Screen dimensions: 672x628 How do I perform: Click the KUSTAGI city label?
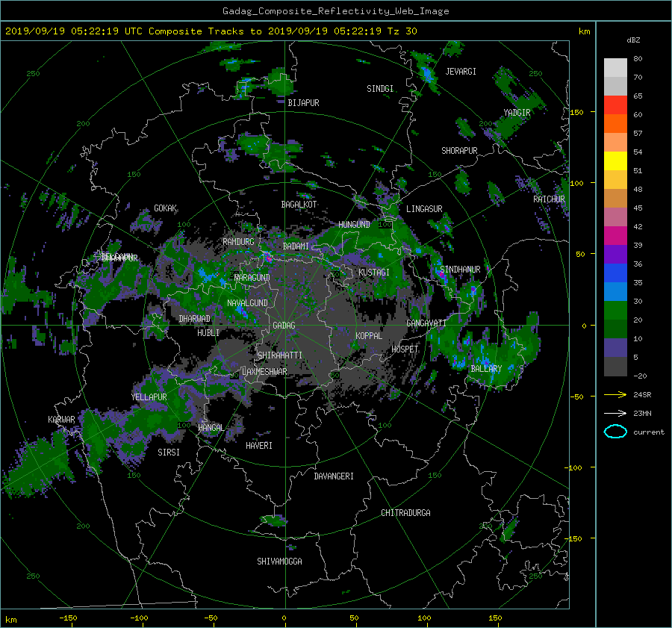click(x=374, y=273)
